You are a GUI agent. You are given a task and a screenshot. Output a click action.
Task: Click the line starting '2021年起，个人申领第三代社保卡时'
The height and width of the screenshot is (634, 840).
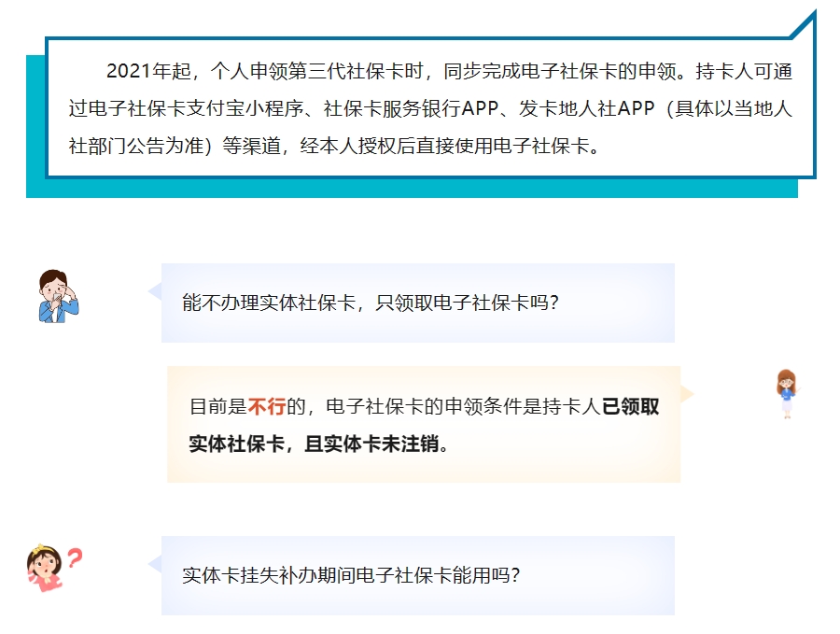449,71
